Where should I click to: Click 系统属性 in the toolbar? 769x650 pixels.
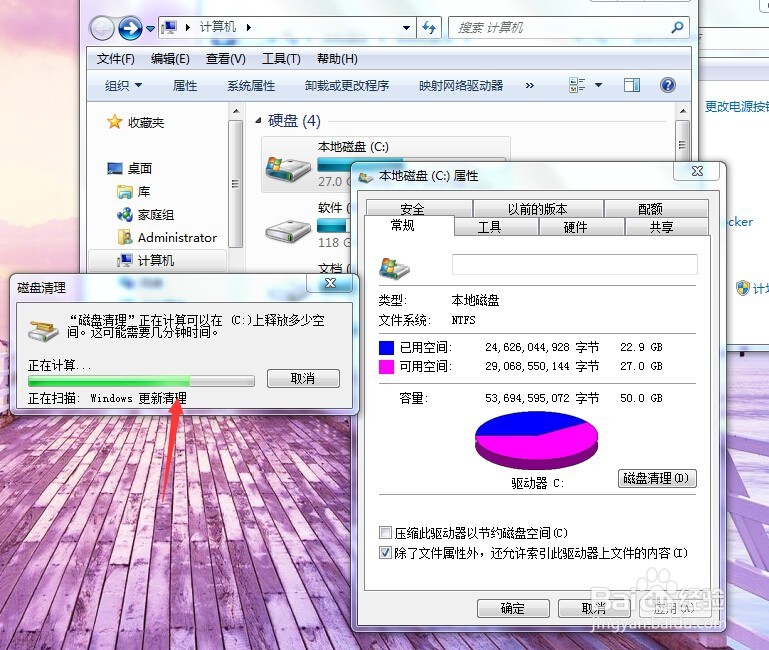[x=251, y=86]
